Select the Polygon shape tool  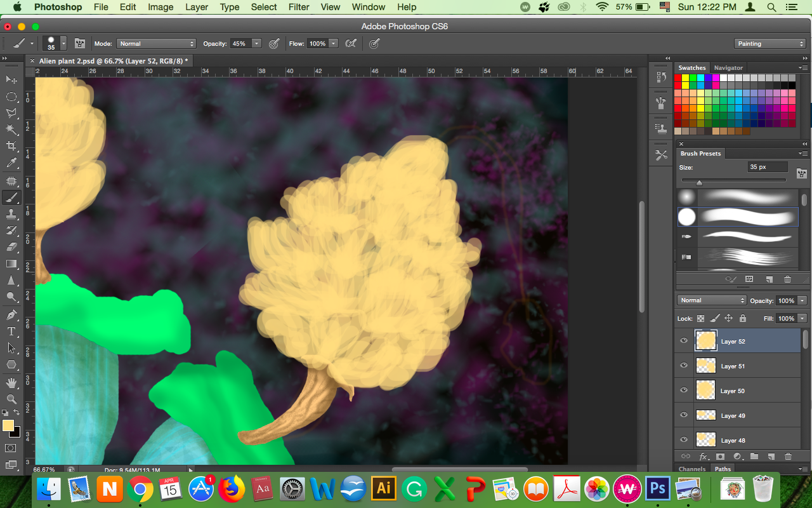coord(11,364)
